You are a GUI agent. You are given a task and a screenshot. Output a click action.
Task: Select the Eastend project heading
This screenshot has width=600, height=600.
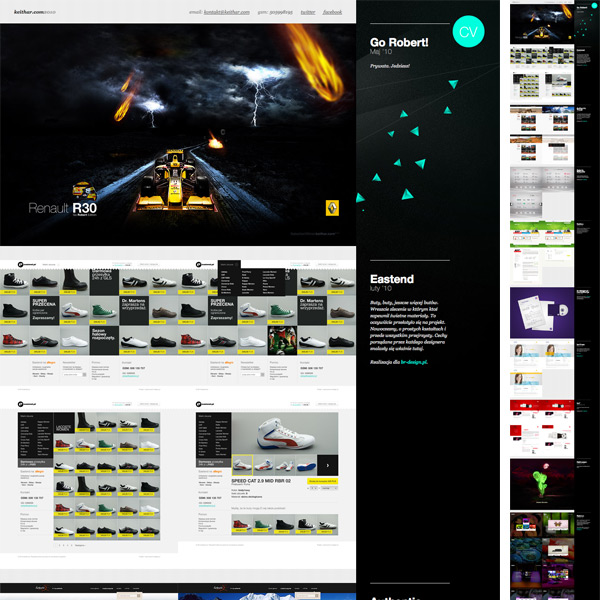(392, 279)
